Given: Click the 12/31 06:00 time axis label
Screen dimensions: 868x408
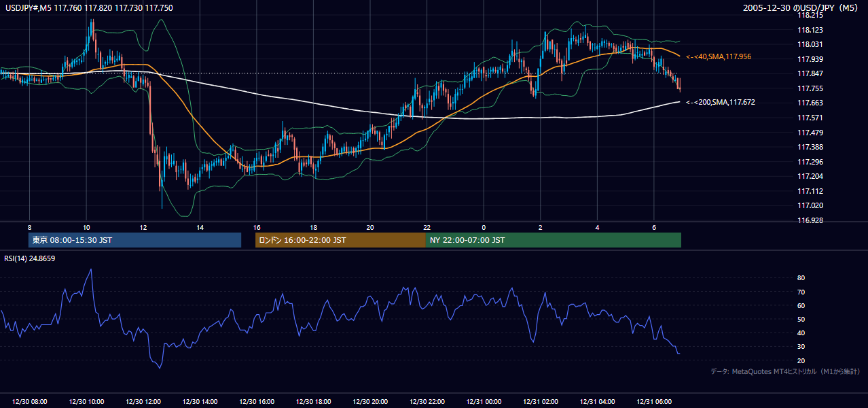Looking at the screenshot, I should pos(654,402).
